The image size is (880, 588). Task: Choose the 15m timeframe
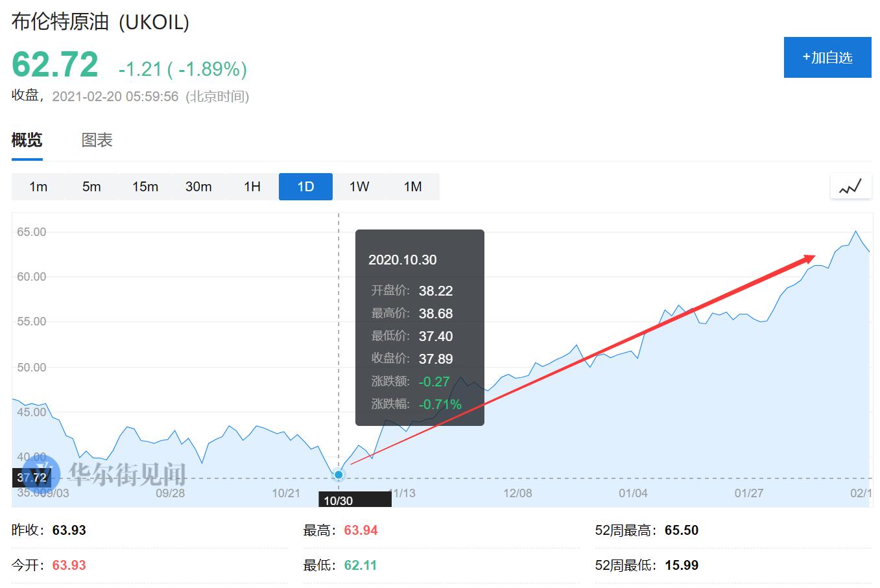point(145,187)
